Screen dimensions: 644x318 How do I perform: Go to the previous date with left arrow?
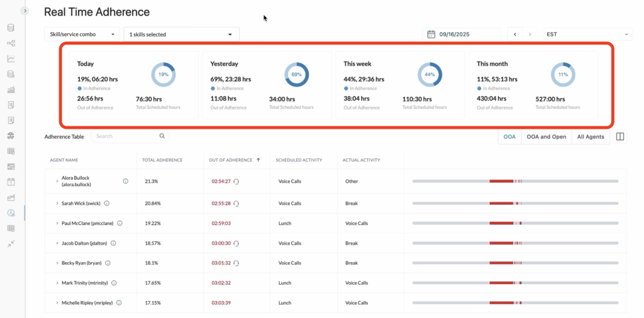click(515, 34)
